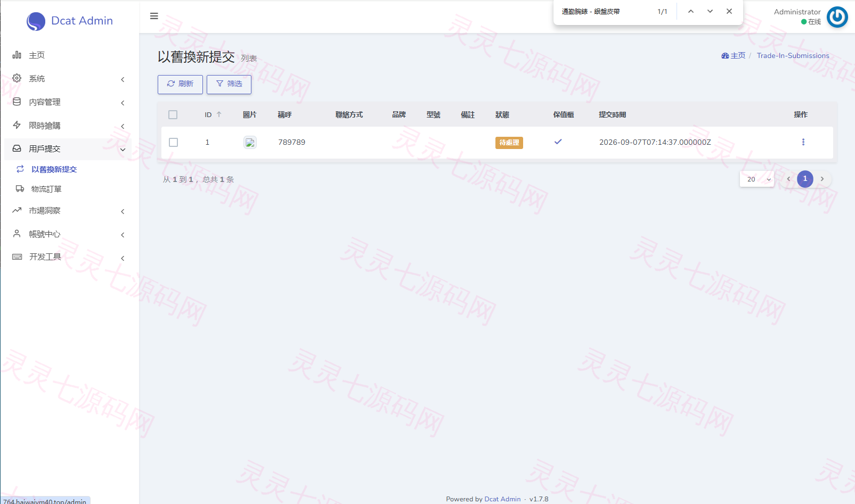The height and width of the screenshot is (504, 855).
Task: Expand the 开发工具 menu chevron
Action: [x=123, y=258]
